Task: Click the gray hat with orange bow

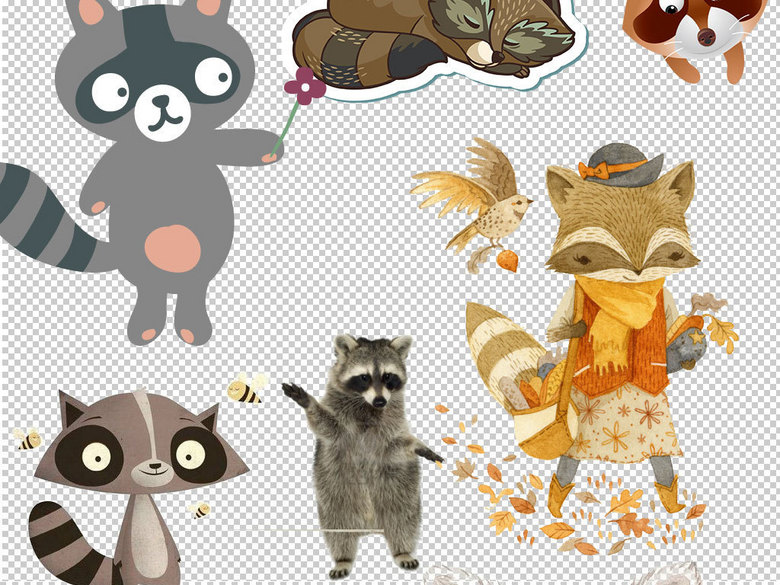Action: (x=621, y=166)
